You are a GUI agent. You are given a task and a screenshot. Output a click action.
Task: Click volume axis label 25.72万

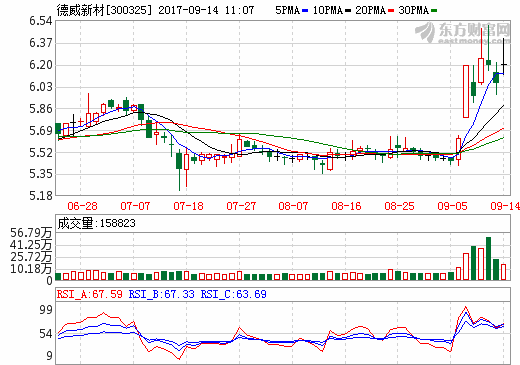point(31,257)
